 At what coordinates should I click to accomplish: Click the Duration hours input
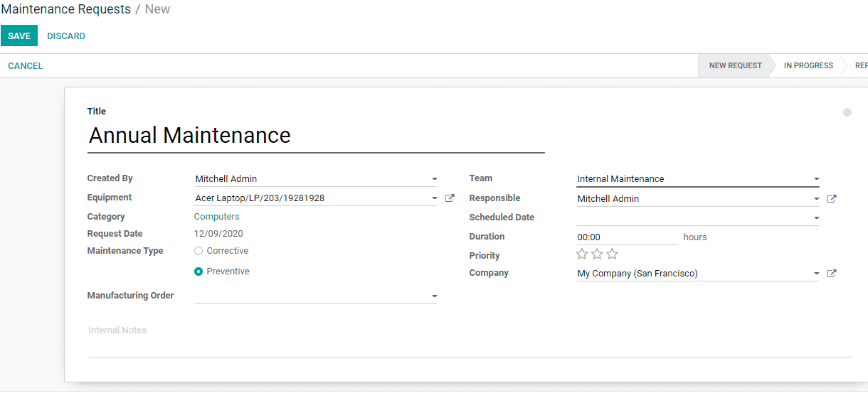tap(627, 237)
